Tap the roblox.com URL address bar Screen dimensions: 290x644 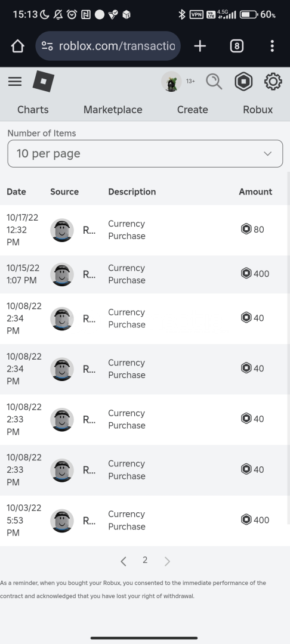tap(108, 46)
